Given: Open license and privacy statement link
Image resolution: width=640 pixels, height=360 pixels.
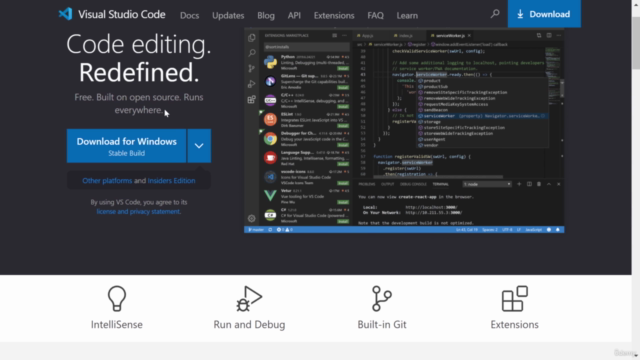Looking at the screenshot, I should (138, 211).
